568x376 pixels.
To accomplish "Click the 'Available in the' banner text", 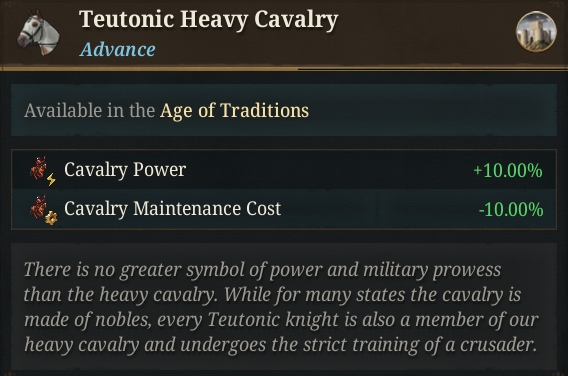I will [x=89, y=110].
